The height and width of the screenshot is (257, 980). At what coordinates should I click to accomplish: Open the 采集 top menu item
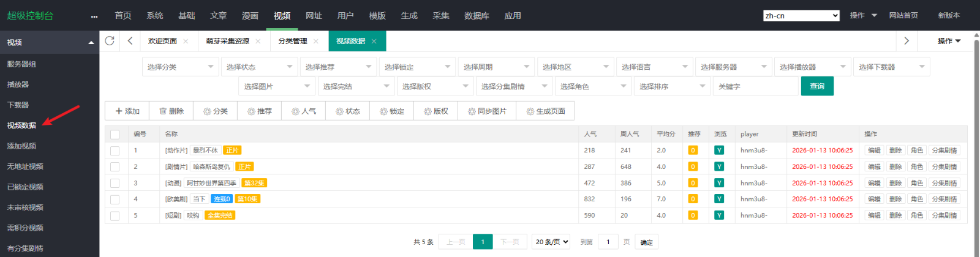click(x=441, y=16)
